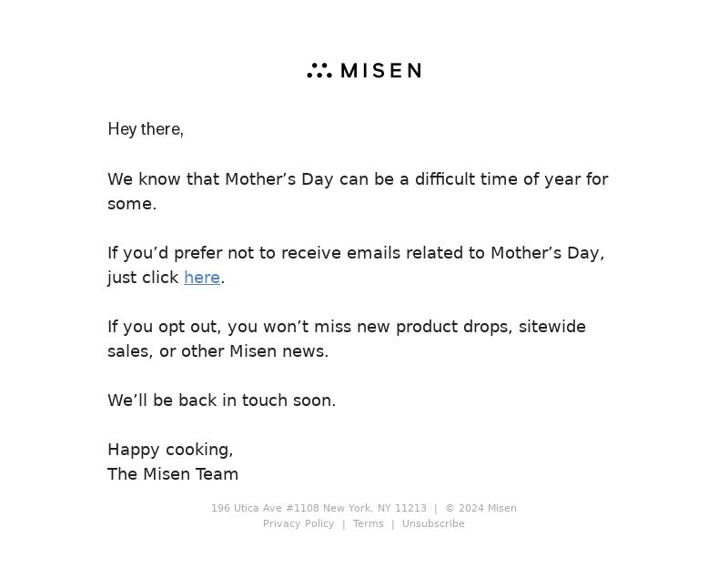This screenshot has width=728, height=568.
Task: Click the "Happy cooking," sign-off
Action: pyautogui.click(x=170, y=450)
